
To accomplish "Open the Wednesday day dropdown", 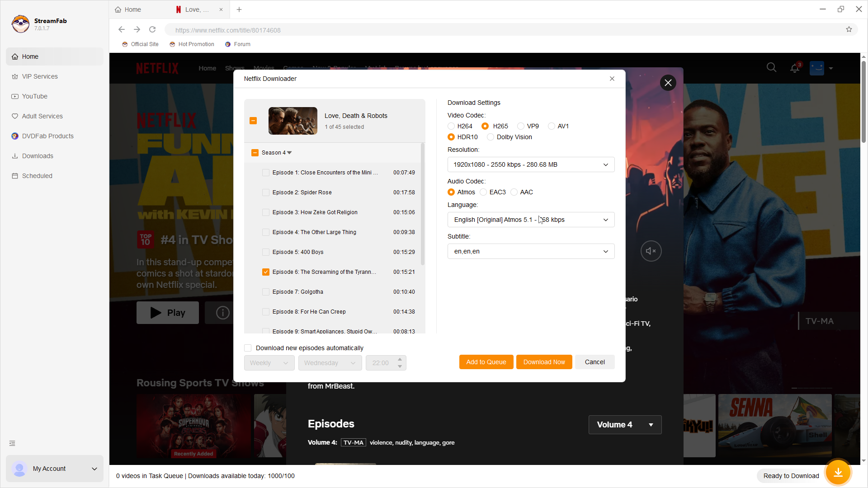I will [x=330, y=363].
